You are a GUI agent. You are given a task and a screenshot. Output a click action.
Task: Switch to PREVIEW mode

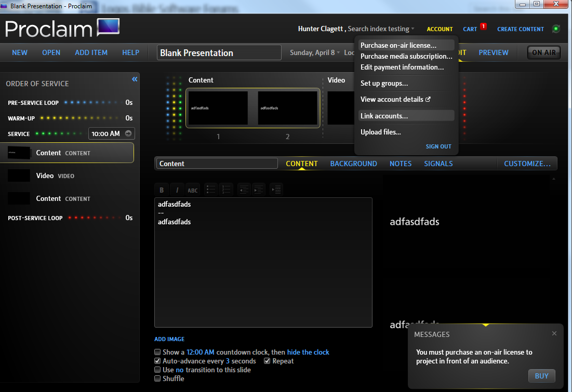tap(494, 52)
